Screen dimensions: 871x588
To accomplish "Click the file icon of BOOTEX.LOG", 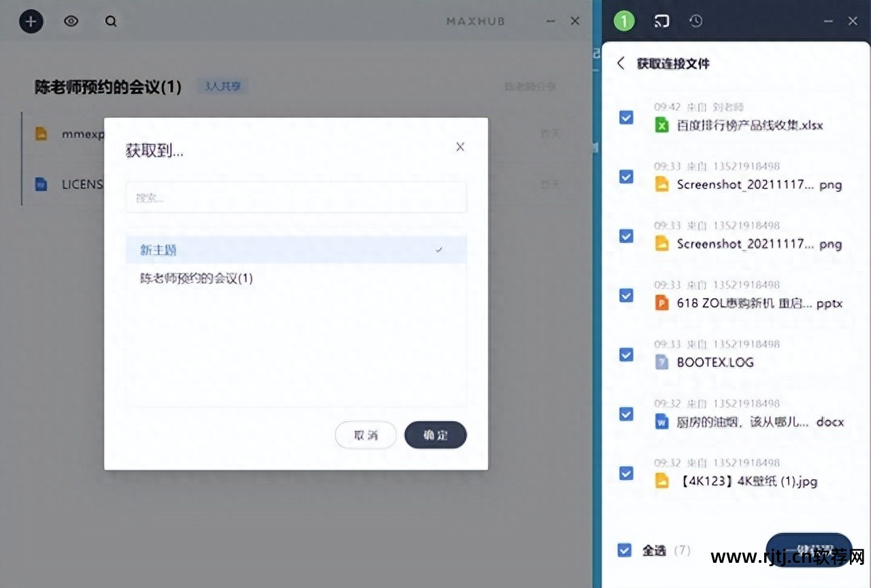I will click(662, 362).
